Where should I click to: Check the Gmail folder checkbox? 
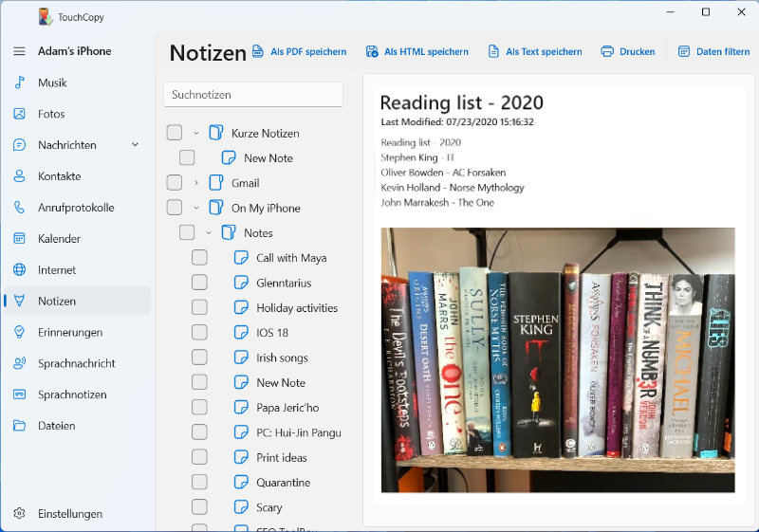tap(175, 183)
